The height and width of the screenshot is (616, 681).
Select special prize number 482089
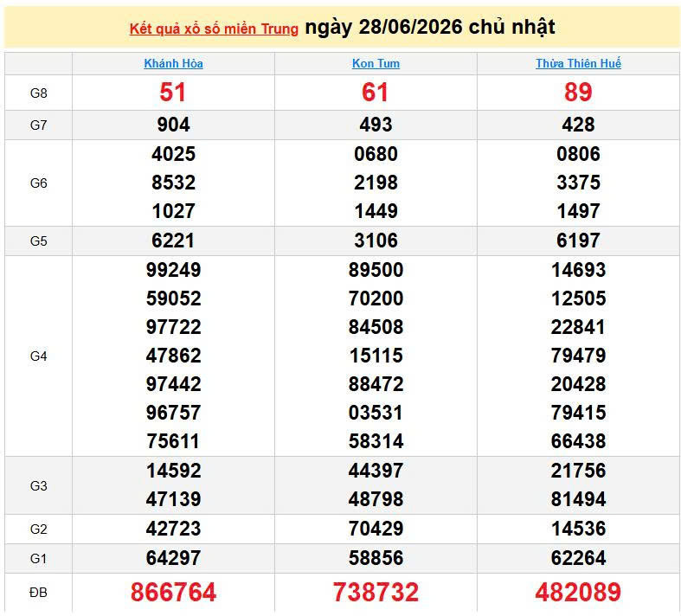click(578, 592)
